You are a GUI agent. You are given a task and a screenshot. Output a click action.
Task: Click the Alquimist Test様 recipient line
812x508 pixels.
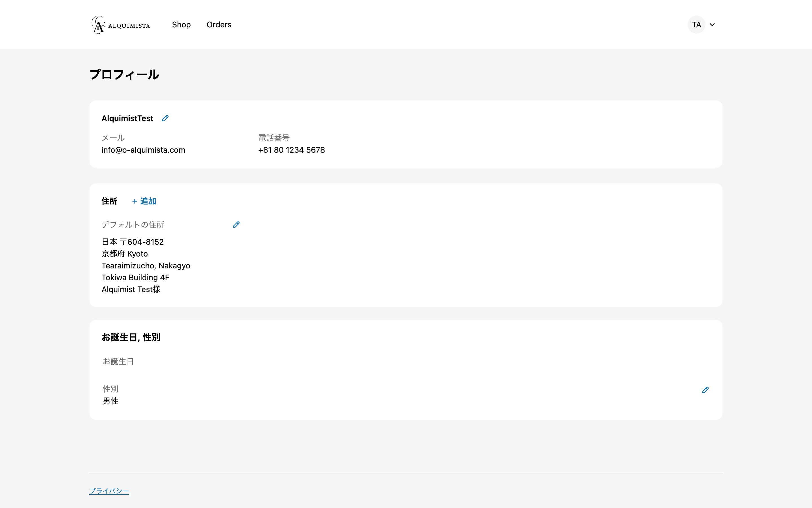click(x=131, y=289)
